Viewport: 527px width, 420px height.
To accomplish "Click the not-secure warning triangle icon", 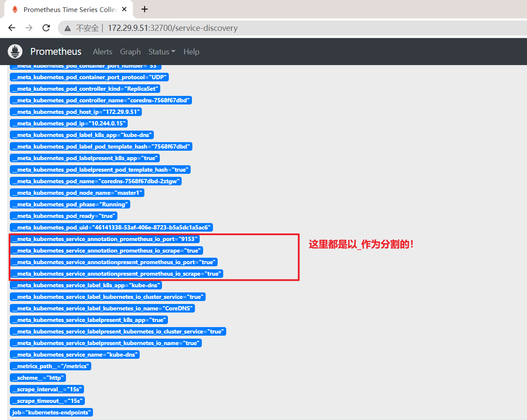I will 68,28.
